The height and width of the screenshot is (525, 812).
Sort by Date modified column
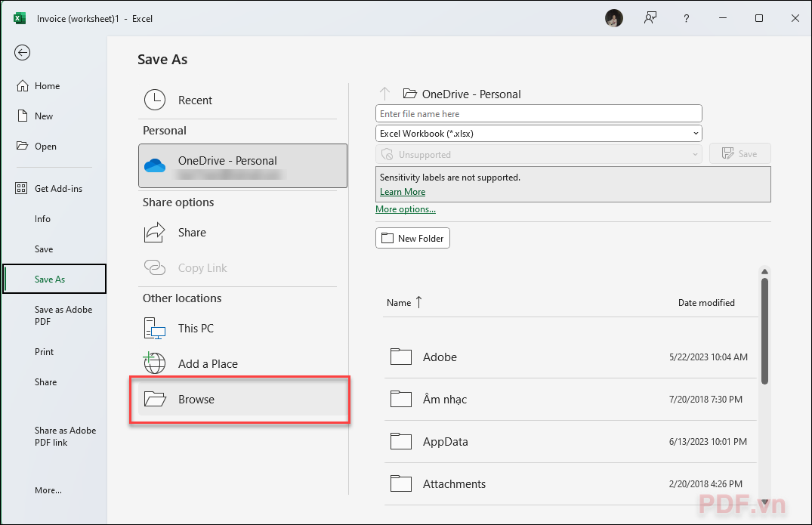[706, 302]
